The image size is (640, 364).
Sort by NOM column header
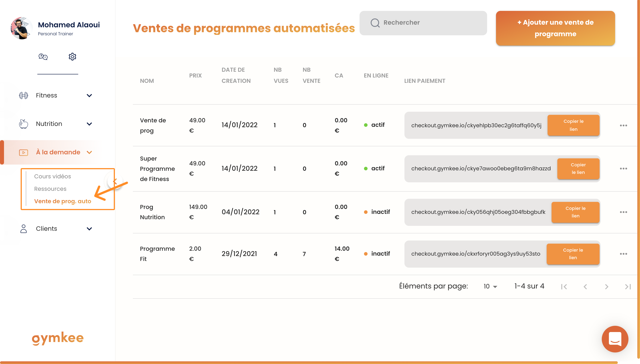coord(147,81)
